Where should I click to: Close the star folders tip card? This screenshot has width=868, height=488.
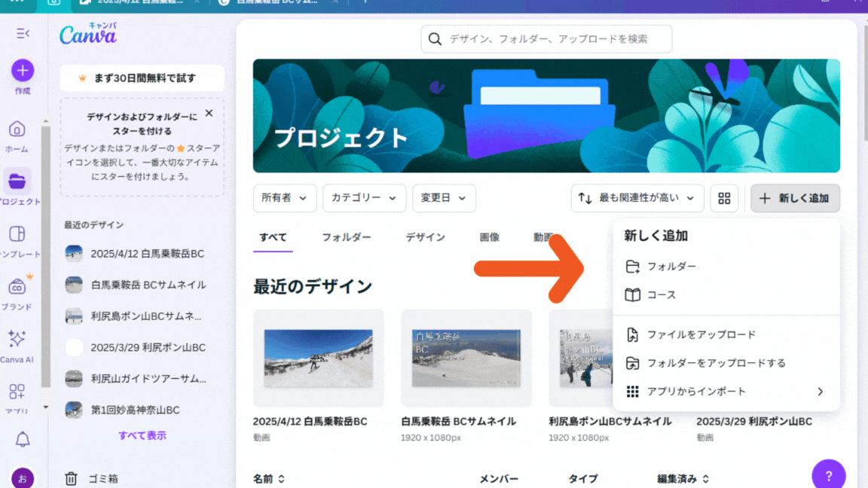point(209,113)
